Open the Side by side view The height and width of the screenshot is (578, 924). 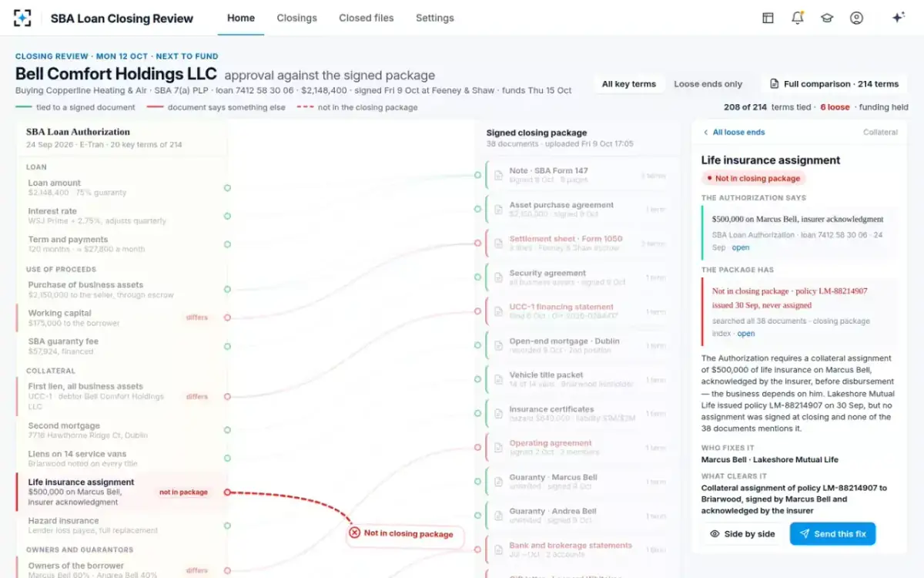click(742, 534)
